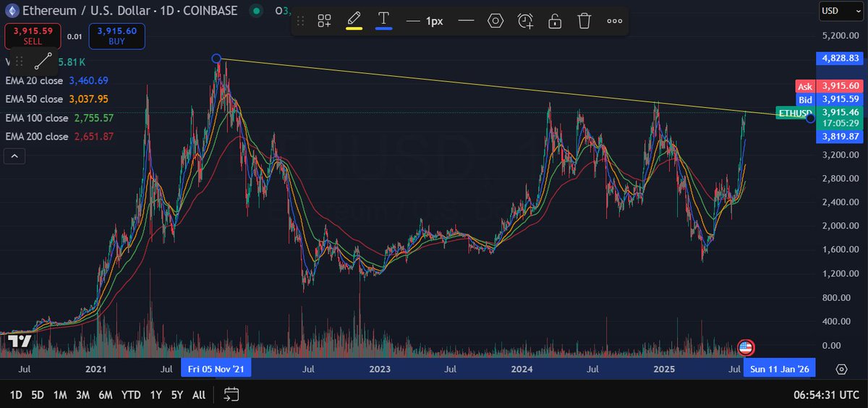Change text color with T icon
This screenshot has height=408, width=868.
[x=383, y=20]
